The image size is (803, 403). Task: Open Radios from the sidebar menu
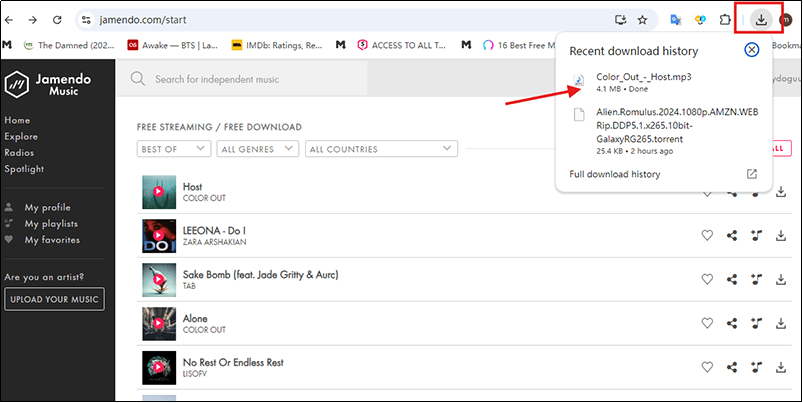click(x=21, y=152)
